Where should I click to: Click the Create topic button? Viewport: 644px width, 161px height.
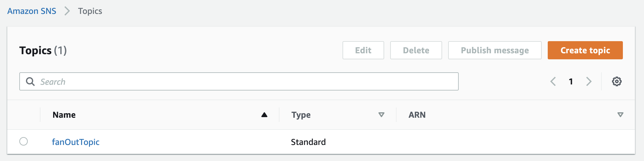pyautogui.click(x=585, y=50)
